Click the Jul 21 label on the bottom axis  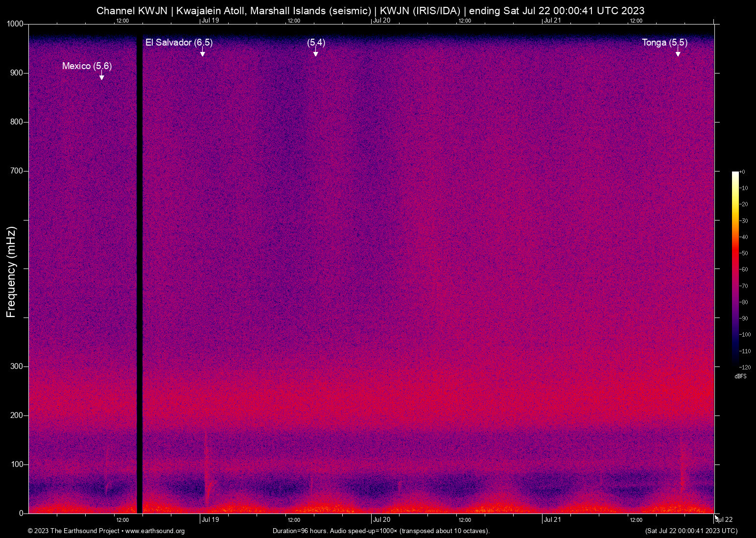point(552,520)
